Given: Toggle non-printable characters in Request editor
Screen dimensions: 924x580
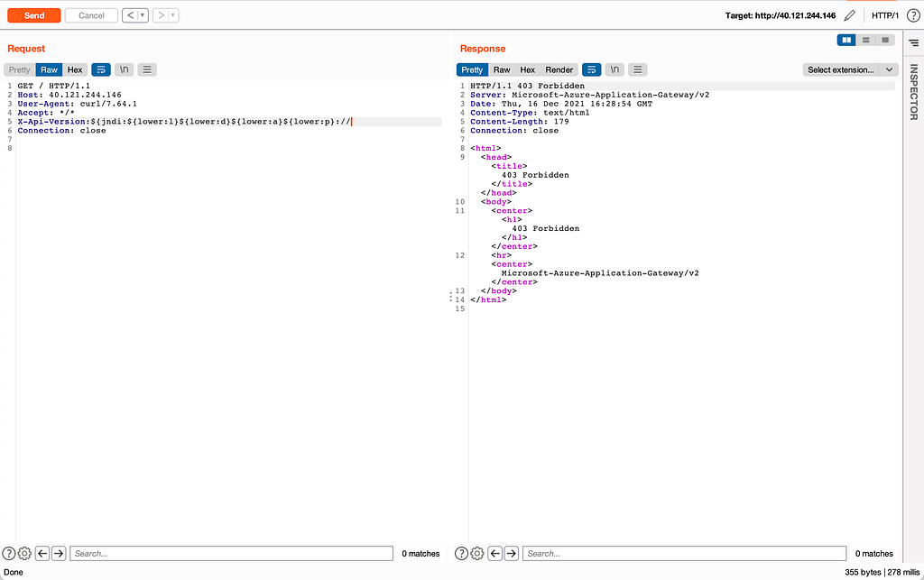Looking at the screenshot, I should (125, 69).
